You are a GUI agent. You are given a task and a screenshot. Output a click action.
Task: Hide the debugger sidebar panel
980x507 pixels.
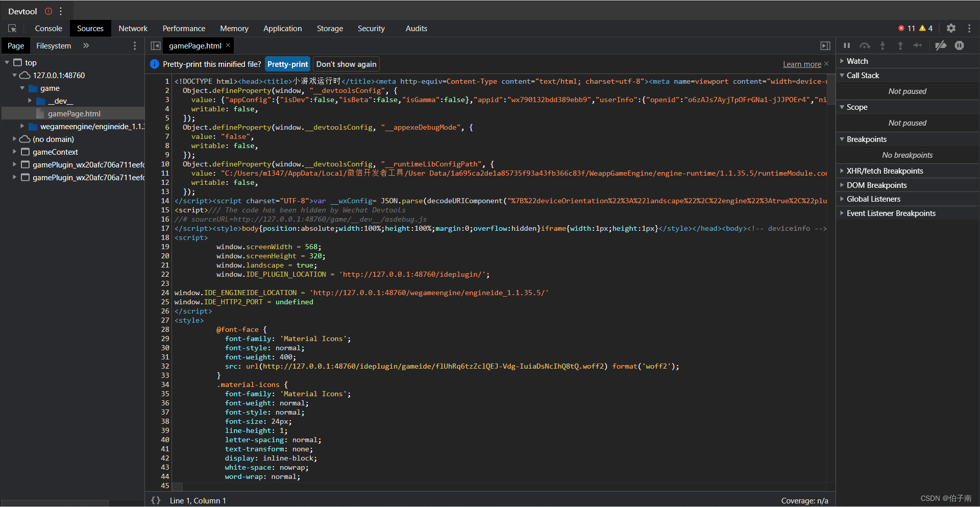825,46
